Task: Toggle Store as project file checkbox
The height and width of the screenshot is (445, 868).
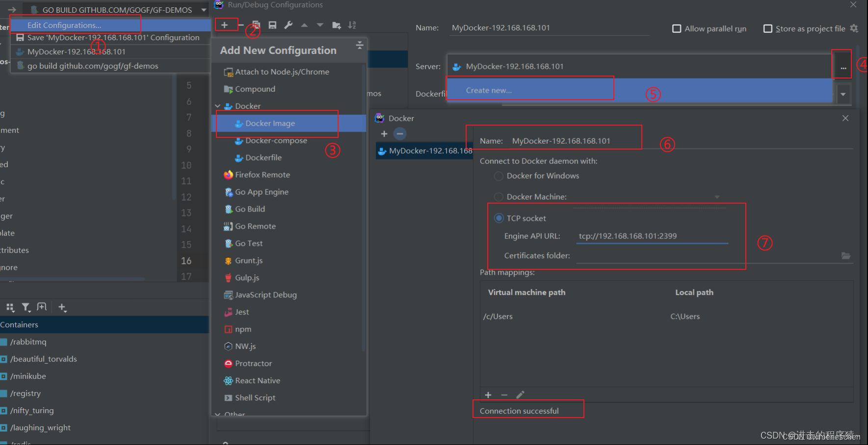Action: pos(768,28)
